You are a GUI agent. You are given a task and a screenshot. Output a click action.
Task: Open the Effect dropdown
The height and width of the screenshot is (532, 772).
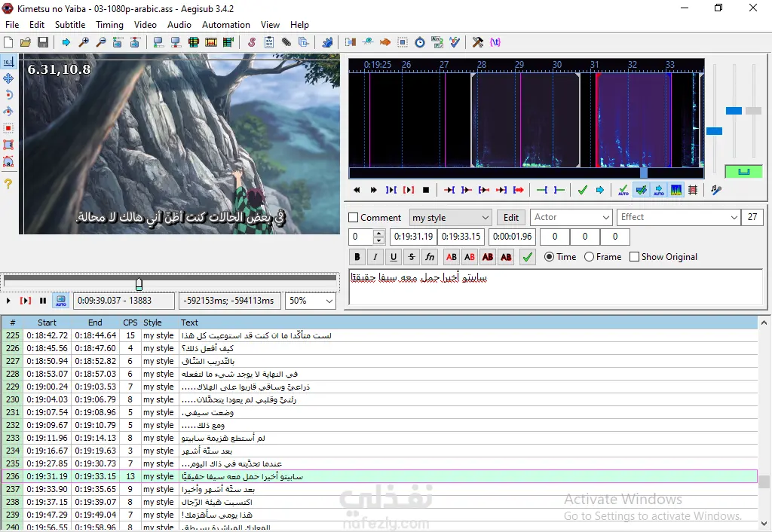(x=679, y=218)
